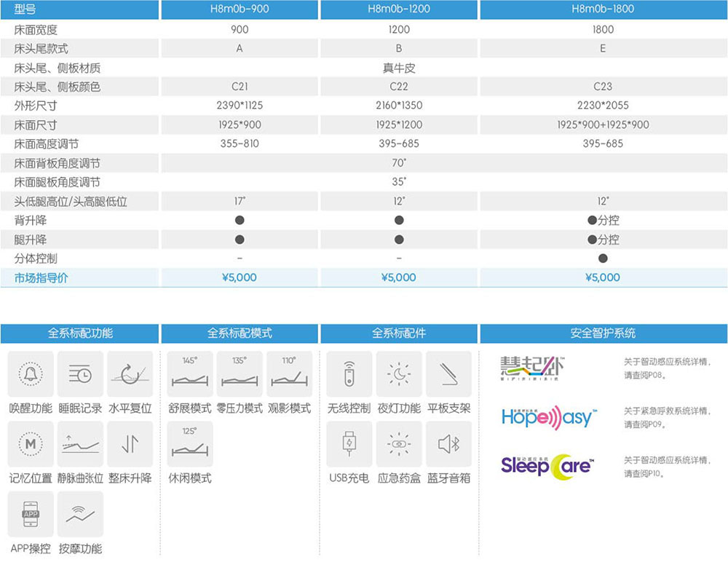The height and width of the screenshot is (565, 728).
Task: Select the 记忆位置 M icon
Action: [x=31, y=444]
